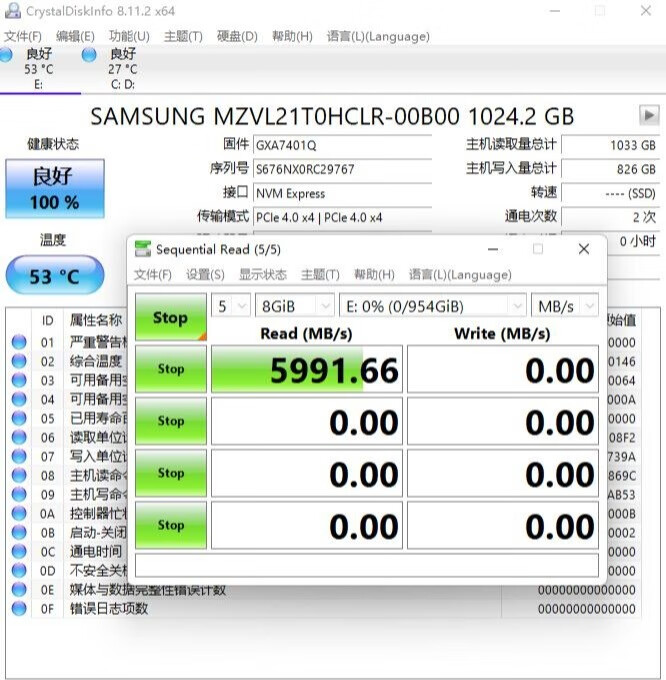Click the CrystalDiskInfo title bar app icon
The width and height of the screenshot is (666, 680).
click(x=12, y=10)
